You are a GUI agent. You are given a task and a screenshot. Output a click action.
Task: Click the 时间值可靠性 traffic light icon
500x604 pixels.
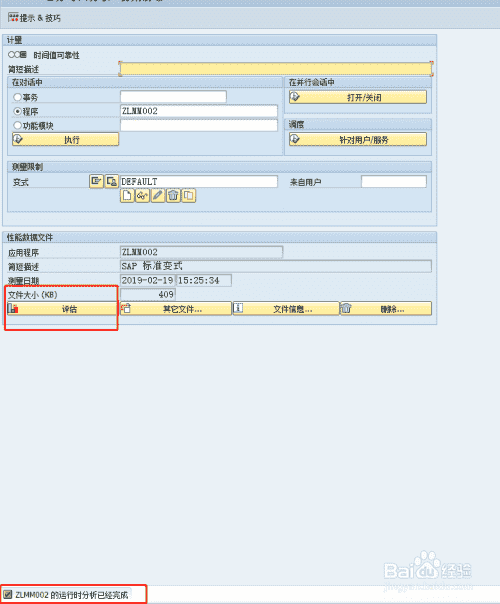pyautogui.click(x=17, y=55)
